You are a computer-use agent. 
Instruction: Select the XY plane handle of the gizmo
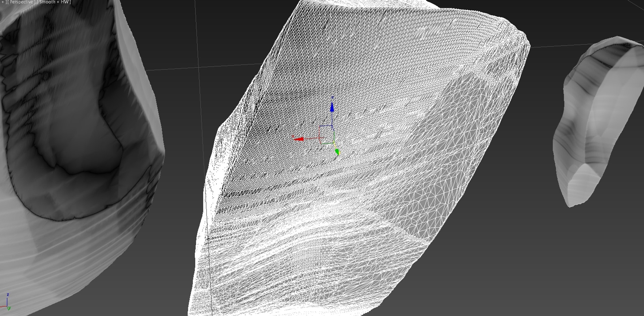click(327, 141)
